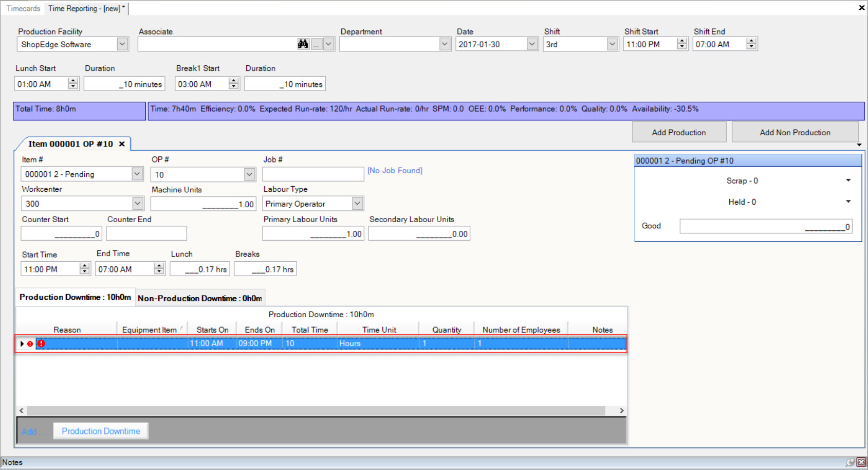Click the left scroll arrow of downtime grid

tap(22, 410)
